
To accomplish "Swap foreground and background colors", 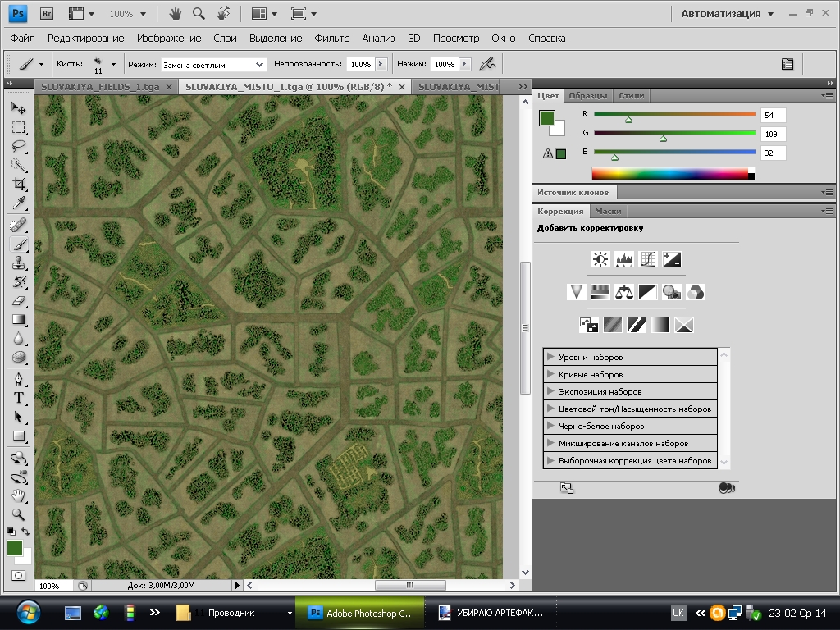I will click(x=26, y=532).
